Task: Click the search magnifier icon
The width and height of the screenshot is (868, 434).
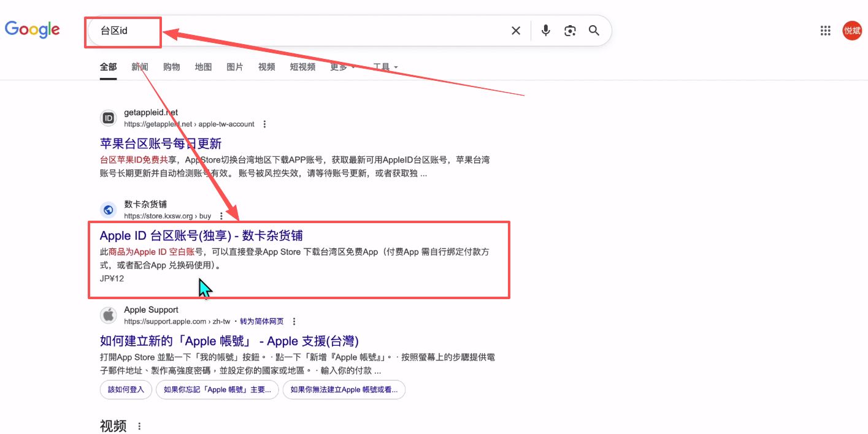Action: click(593, 30)
